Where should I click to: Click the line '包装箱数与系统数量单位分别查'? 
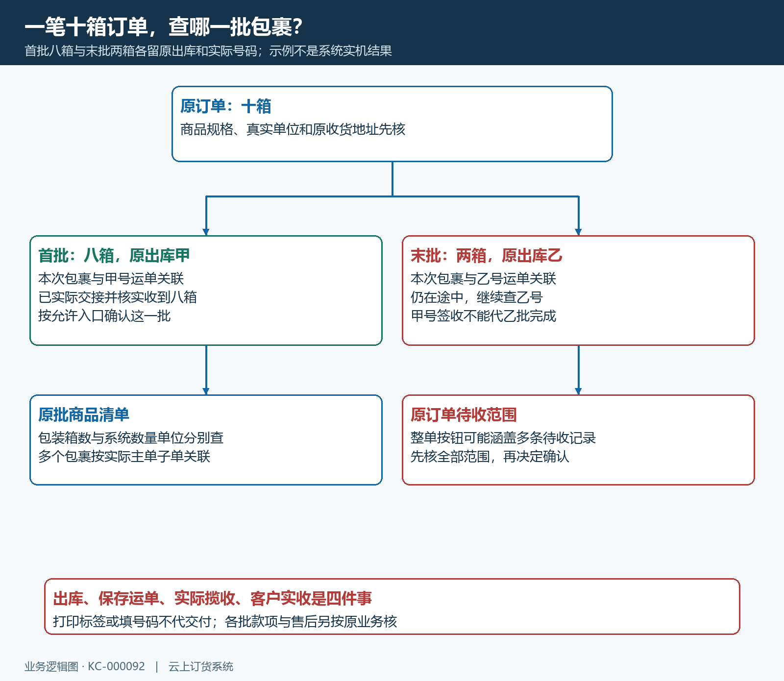tap(131, 438)
